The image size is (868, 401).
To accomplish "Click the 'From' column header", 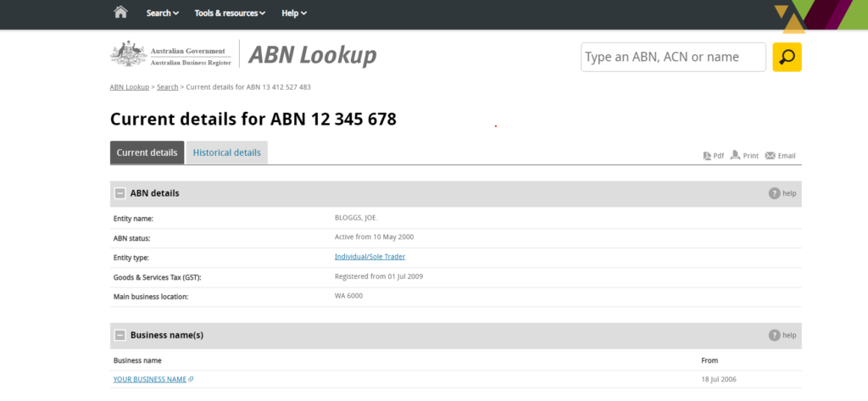I will point(709,360).
